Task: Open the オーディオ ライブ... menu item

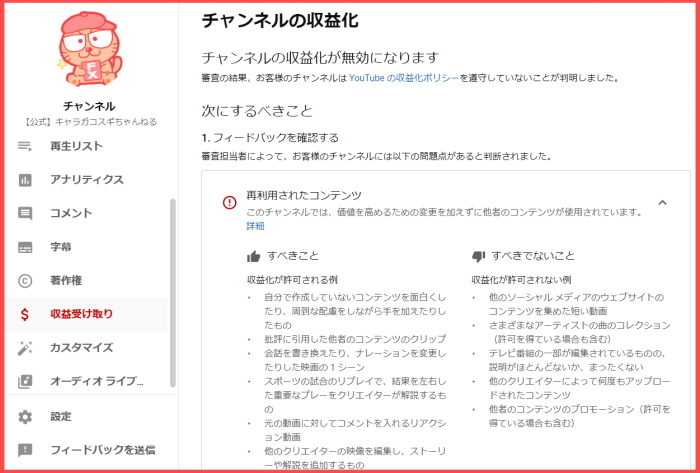Action: (x=86, y=382)
